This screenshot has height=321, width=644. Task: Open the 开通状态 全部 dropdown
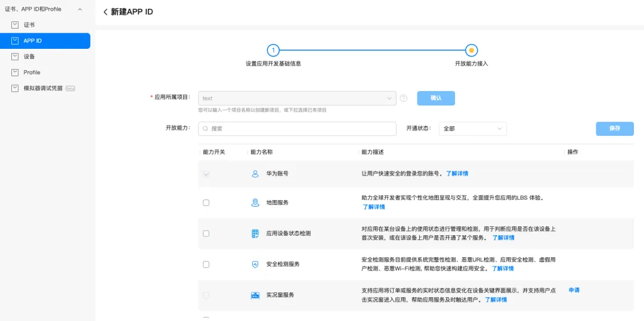click(x=472, y=129)
